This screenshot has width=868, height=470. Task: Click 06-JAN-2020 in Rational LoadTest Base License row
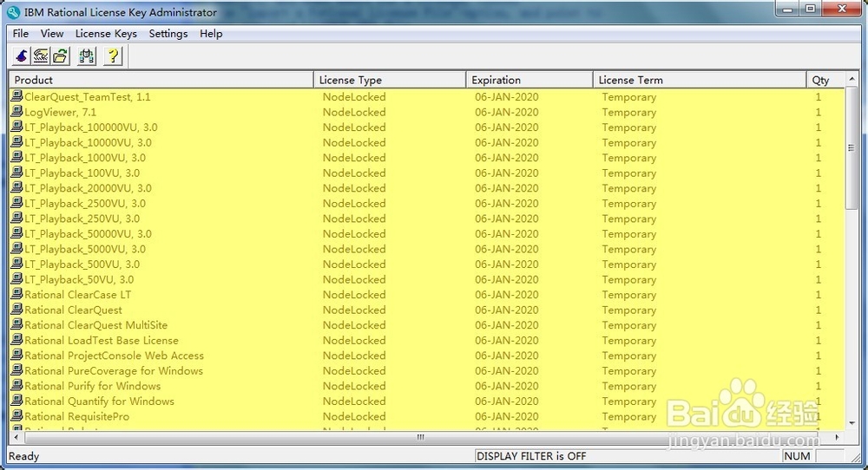click(x=507, y=340)
